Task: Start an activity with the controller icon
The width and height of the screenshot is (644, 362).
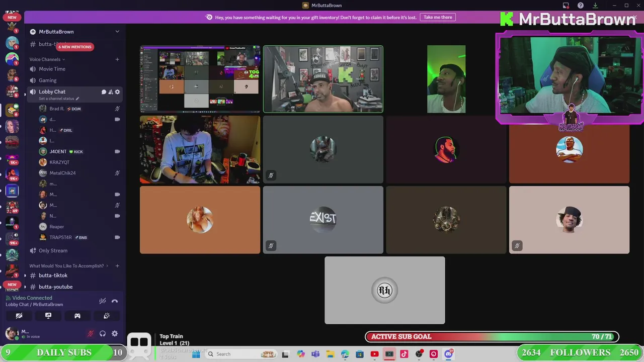Action: click(x=77, y=316)
